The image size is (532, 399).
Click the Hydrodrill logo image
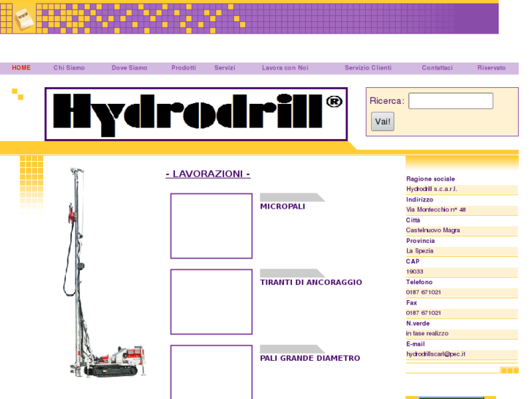[x=196, y=114]
